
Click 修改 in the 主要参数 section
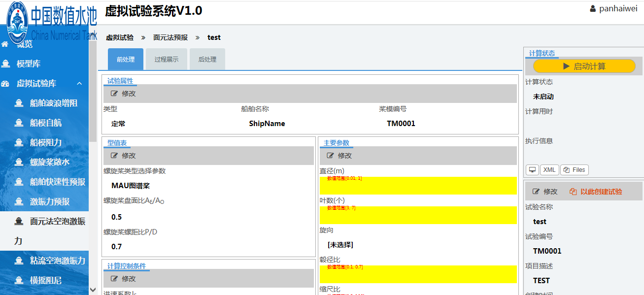click(339, 156)
